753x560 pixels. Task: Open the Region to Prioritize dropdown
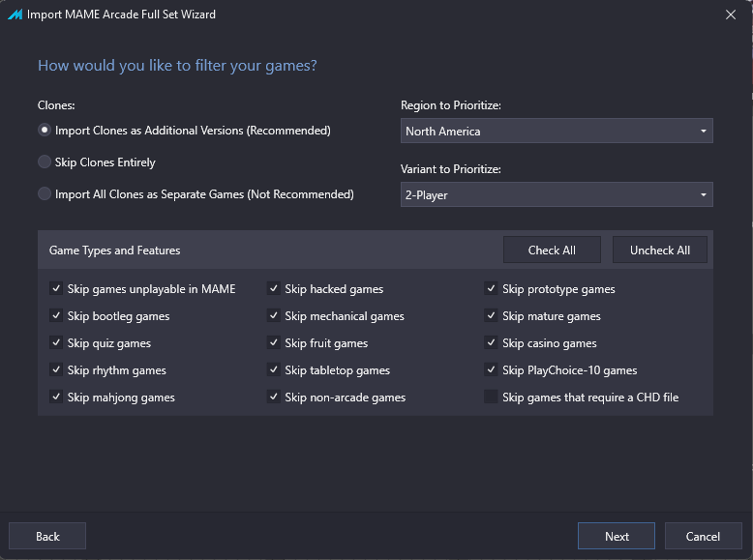coord(557,131)
